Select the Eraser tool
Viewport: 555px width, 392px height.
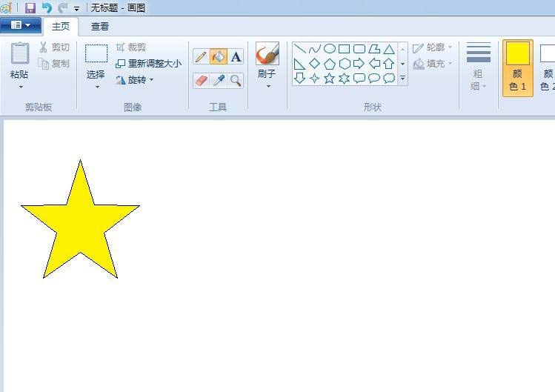(x=201, y=80)
